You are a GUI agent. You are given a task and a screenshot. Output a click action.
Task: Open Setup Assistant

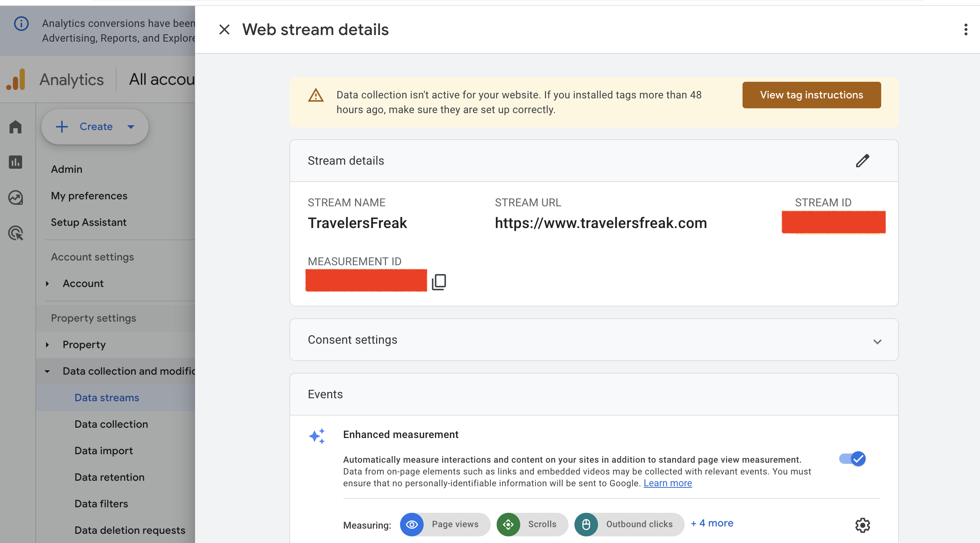[88, 222]
